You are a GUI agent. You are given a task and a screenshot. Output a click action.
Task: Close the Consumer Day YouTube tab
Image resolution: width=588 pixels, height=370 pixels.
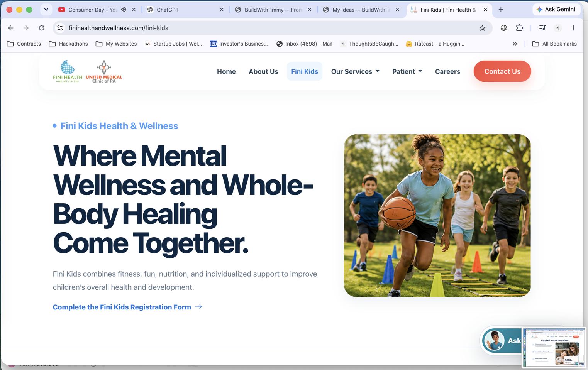point(134,10)
